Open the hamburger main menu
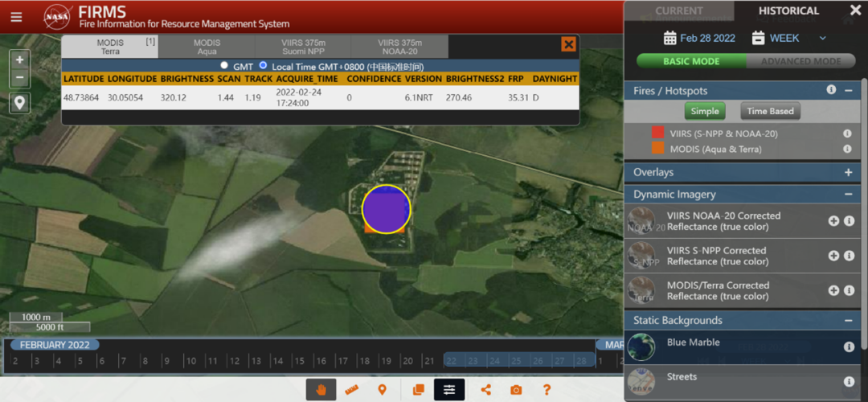The image size is (868, 402). [16, 17]
